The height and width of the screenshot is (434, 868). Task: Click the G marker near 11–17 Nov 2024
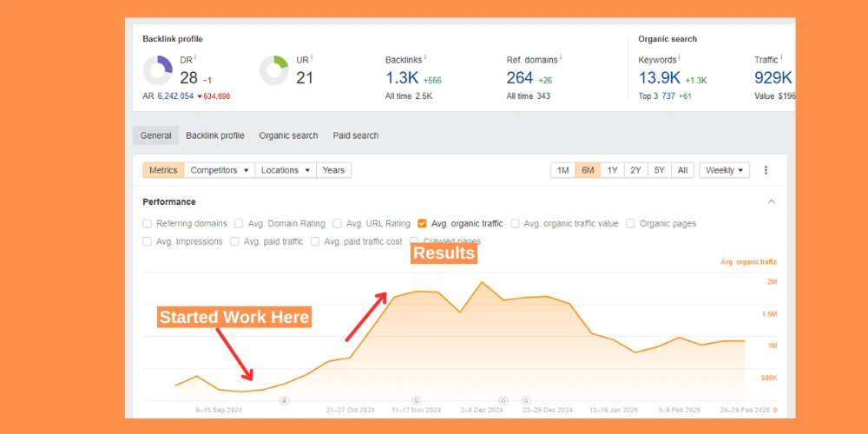pos(416,400)
